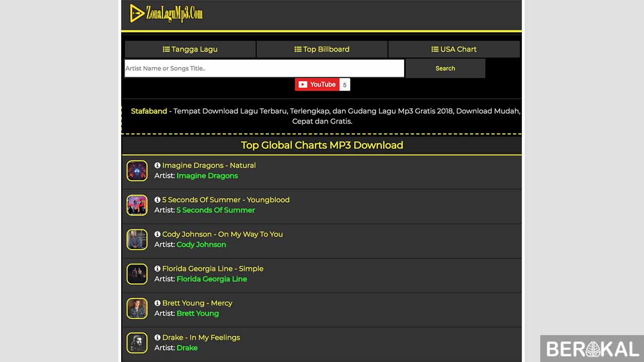Open the USA Chart menu
This screenshot has width=644, height=362.
coord(454,49)
